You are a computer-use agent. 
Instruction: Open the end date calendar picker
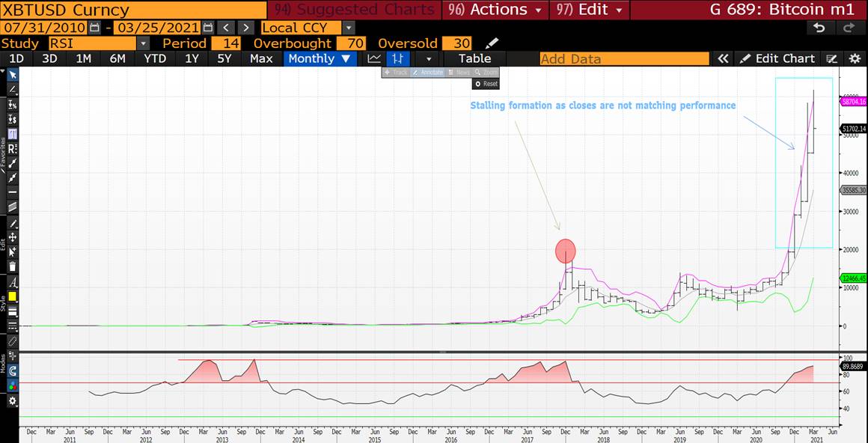[x=207, y=28]
